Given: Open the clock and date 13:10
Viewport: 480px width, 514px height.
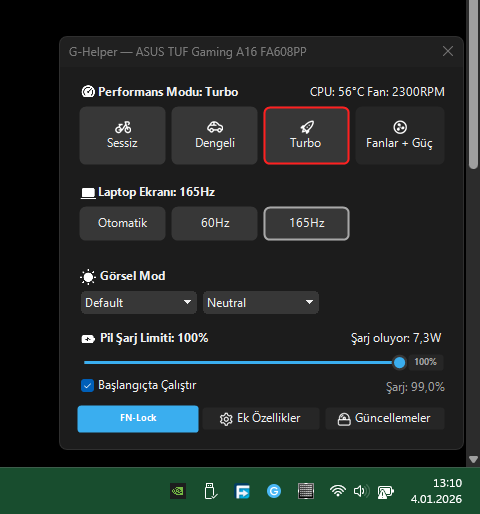Looking at the screenshot, I should point(436,491).
